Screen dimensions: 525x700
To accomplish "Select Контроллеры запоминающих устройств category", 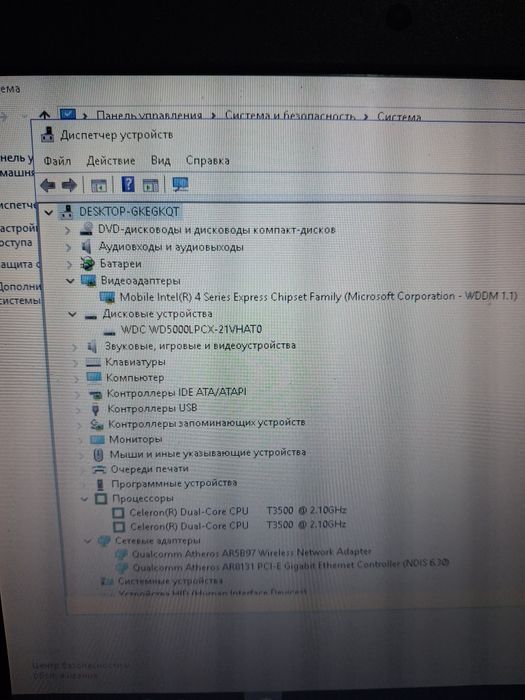I will click(x=206, y=423).
